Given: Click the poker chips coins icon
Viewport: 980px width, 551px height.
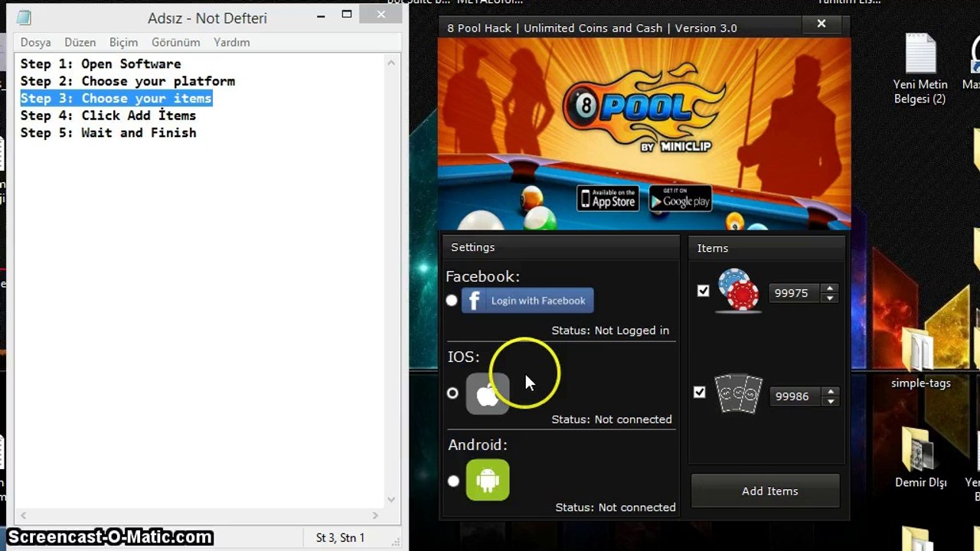Looking at the screenshot, I should pos(738,291).
